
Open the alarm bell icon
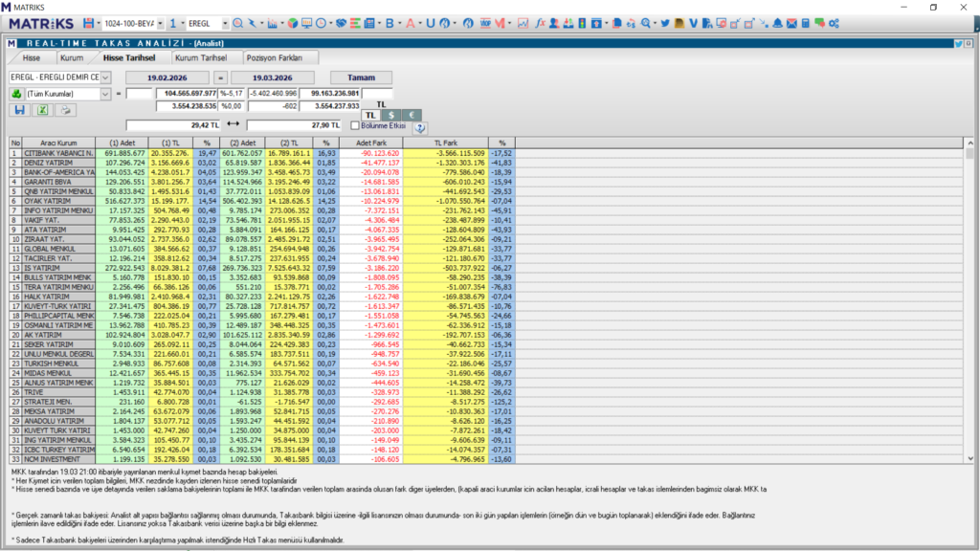[777, 23]
